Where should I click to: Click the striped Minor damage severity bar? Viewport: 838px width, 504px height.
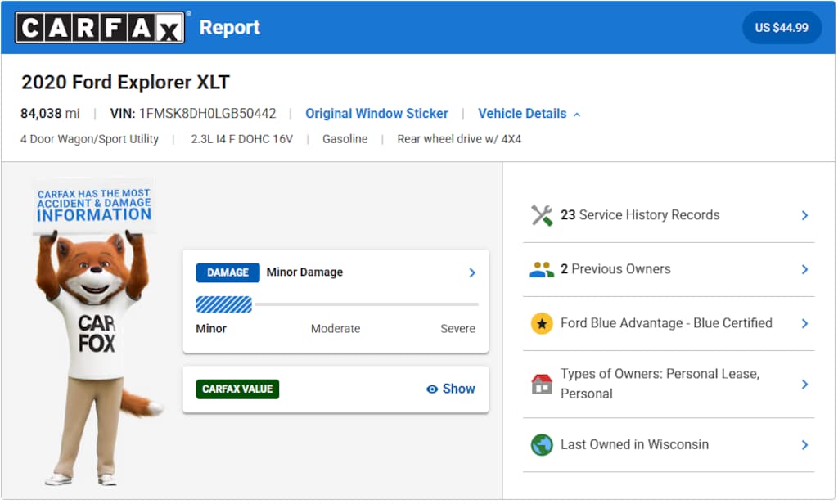(x=224, y=304)
